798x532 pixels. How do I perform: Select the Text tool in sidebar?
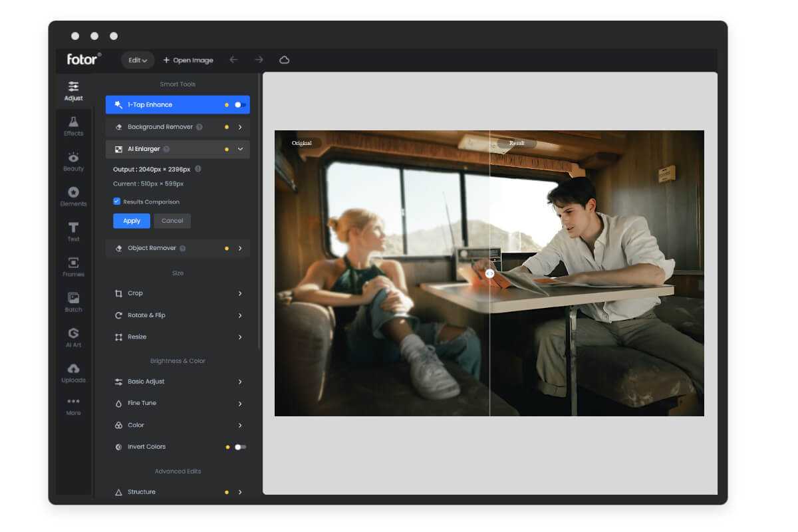(73, 231)
